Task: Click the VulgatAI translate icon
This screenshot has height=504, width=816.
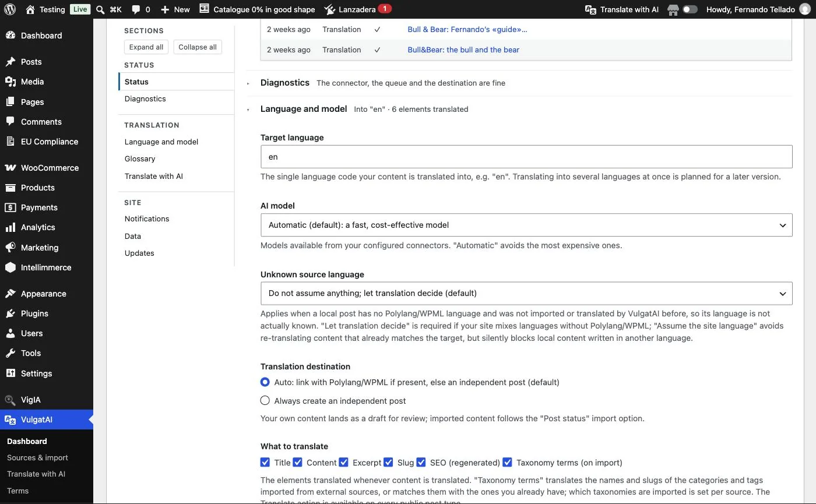Action: point(10,420)
